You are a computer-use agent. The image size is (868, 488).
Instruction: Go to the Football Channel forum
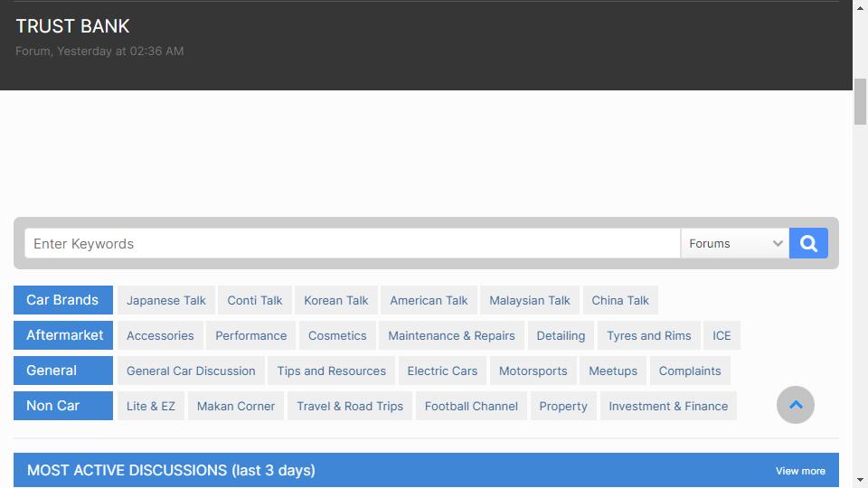pyautogui.click(x=471, y=406)
